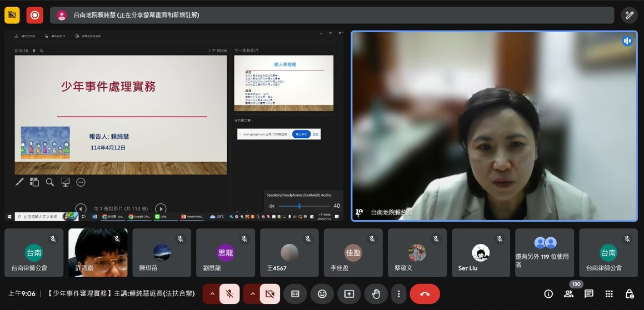The width and height of the screenshot is (644, 310).
Task: Open the more options three-dot menu
Action: coord(398,294)
